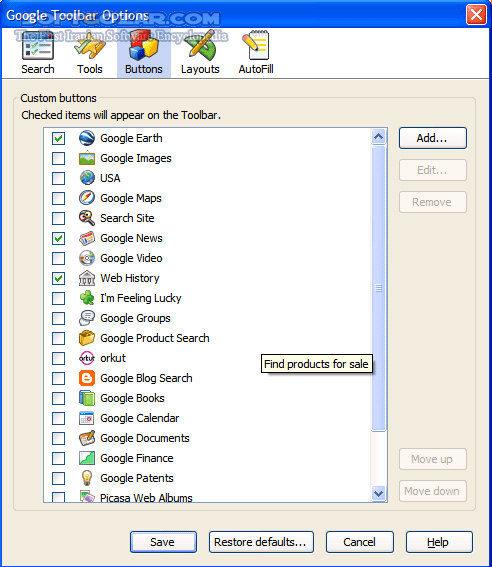Click the I'm Feeling Lucky clover icon

(87, 298)
